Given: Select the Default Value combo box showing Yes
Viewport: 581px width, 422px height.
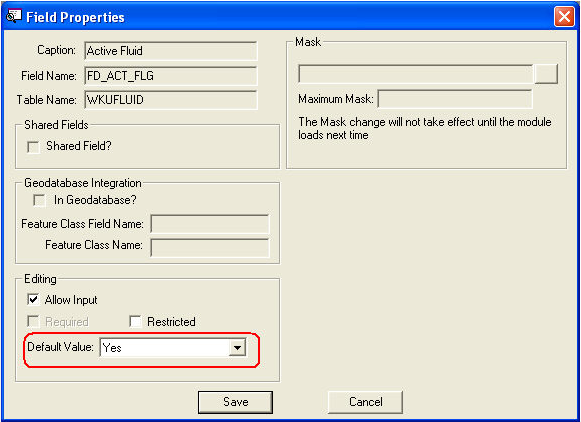Looking at the screenshot, I should (173, 348).
